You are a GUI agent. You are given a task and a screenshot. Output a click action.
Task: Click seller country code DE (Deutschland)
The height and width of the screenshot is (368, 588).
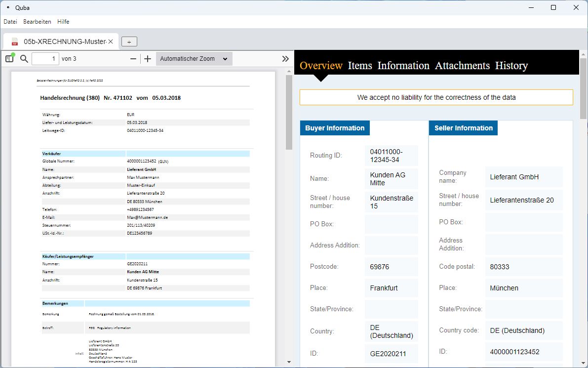click(x=524, y=330)
